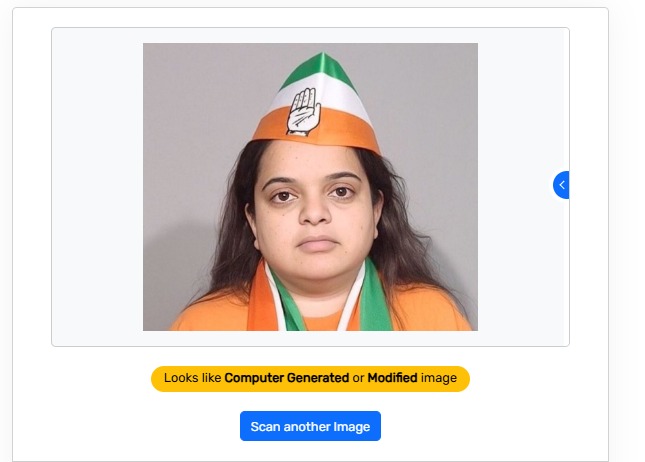The height and width of the screenshot is (462, 645).
Task: Click the hand symbol on the cap
Action: point(304,111)
